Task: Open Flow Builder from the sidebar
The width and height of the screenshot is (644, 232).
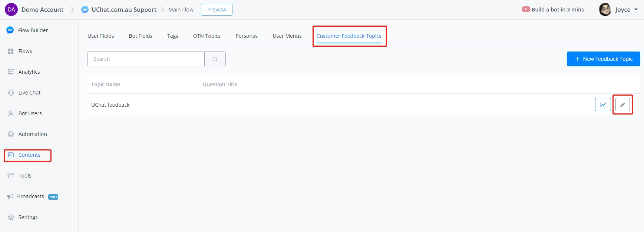Action: [x=33, y=30]
